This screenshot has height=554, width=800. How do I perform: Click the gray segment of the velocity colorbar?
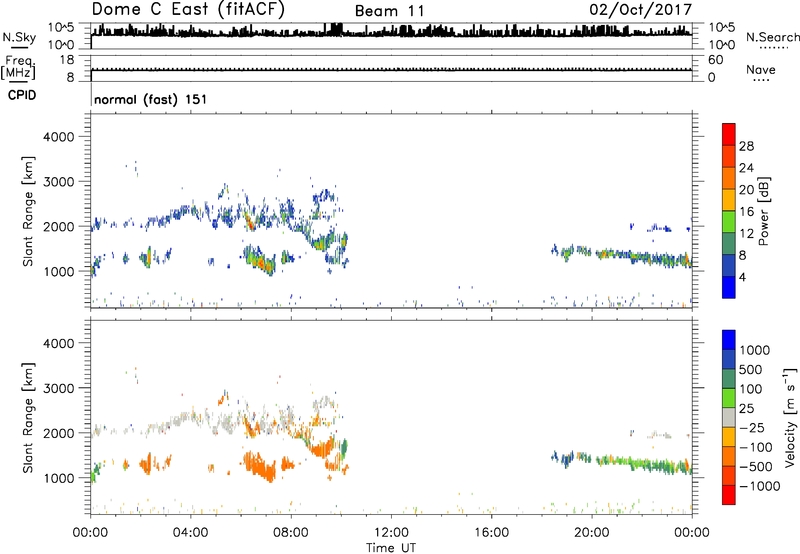coord(729,417)
